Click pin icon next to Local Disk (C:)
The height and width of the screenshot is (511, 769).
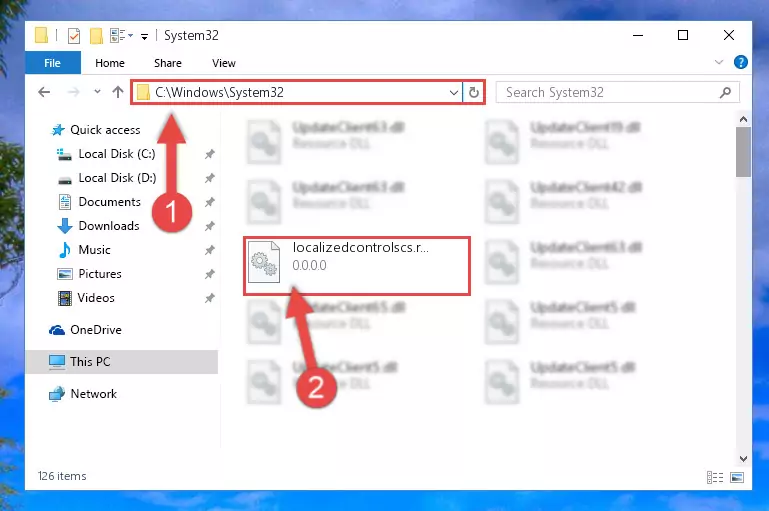(x=209, y=154)
